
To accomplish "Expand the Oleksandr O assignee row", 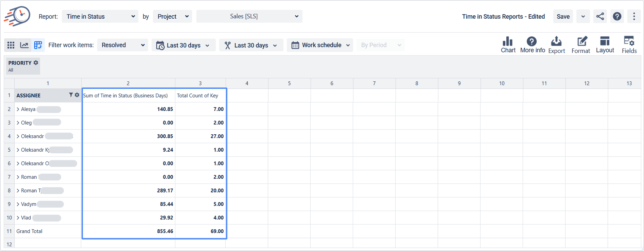I will coord(18,163).
